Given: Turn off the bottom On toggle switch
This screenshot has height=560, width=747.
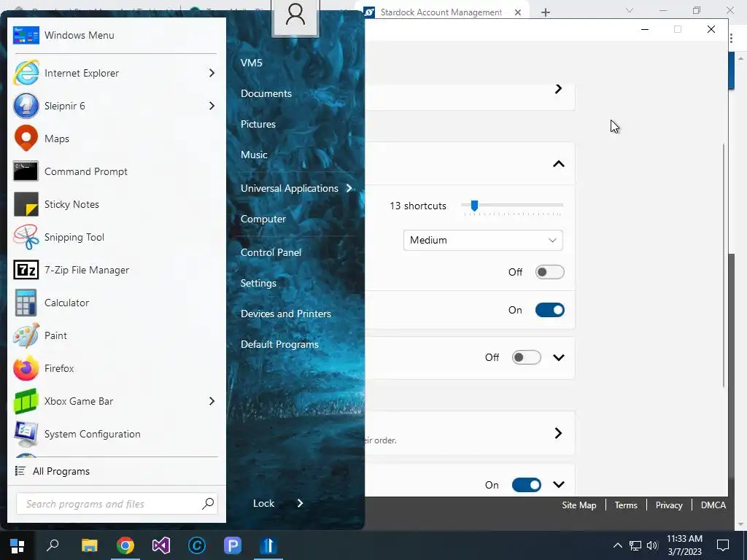Looking at the screenshot, I should [x=527, y=485].
